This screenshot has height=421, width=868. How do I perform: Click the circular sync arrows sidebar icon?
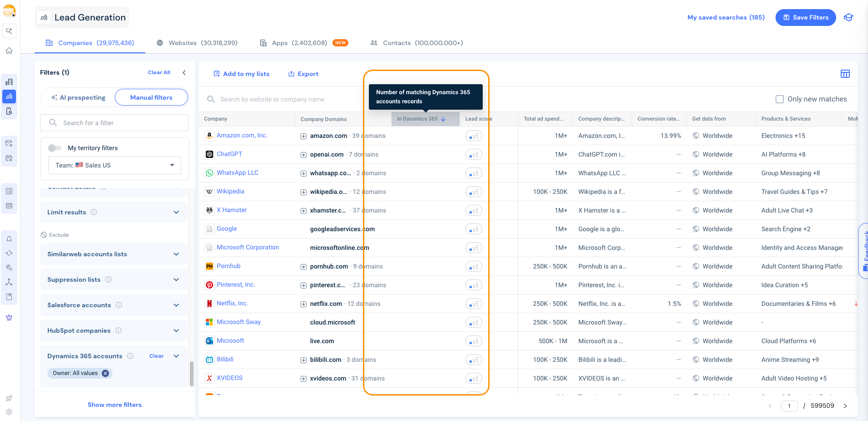[9, 253]
